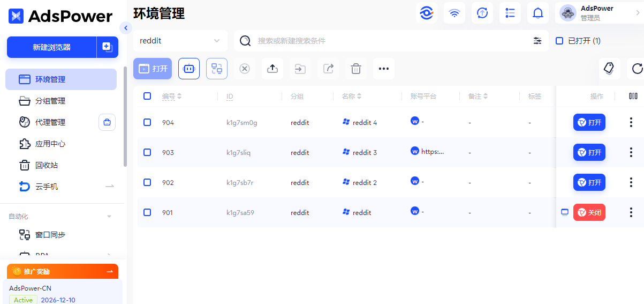Click the window view icon beside row 901's 关闭 button
Image resolution: width=644 pixels, height=304 pixels.
coord(564,212)
